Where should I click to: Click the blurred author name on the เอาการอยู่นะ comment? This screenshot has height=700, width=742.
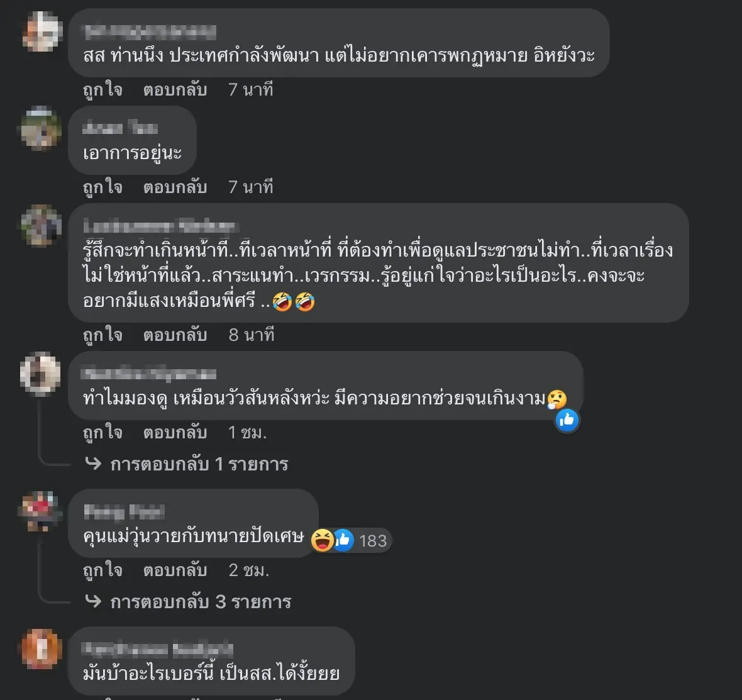(119, 128)
